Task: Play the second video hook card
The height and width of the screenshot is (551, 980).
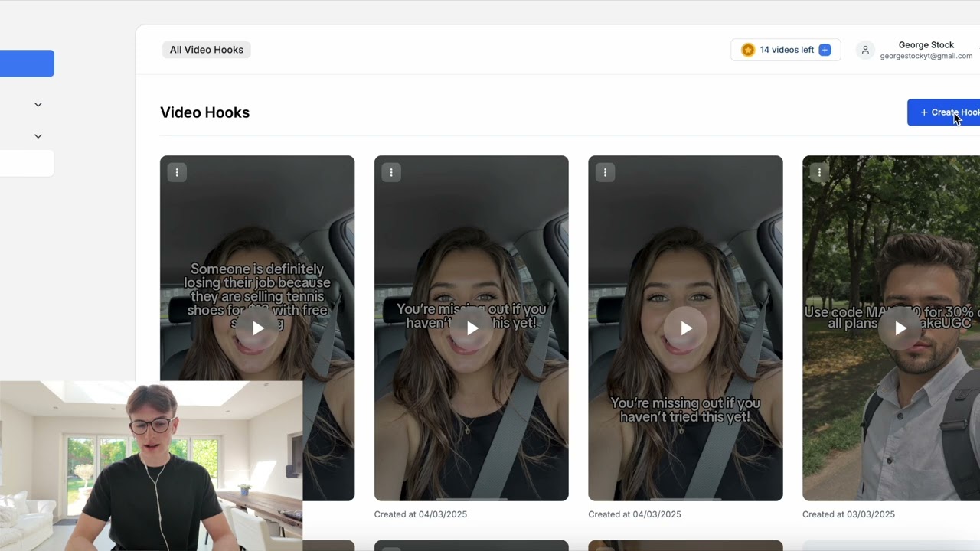Action: 472,328
